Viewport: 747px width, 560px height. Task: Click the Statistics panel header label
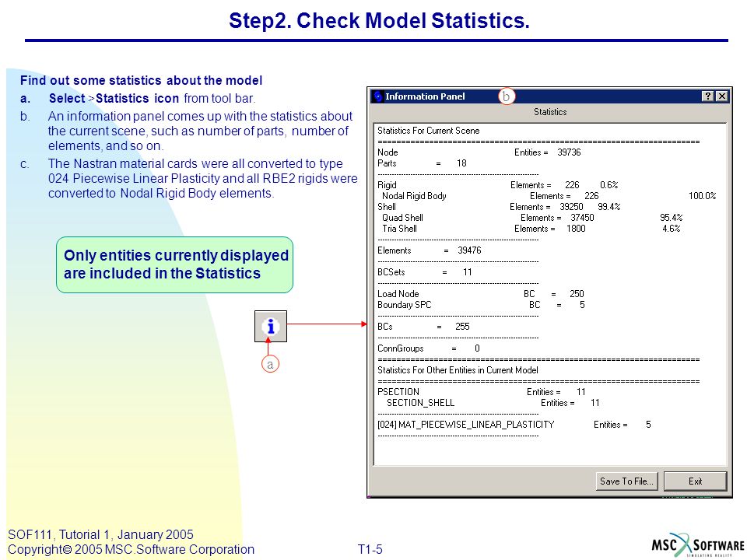tap(550, 112)
